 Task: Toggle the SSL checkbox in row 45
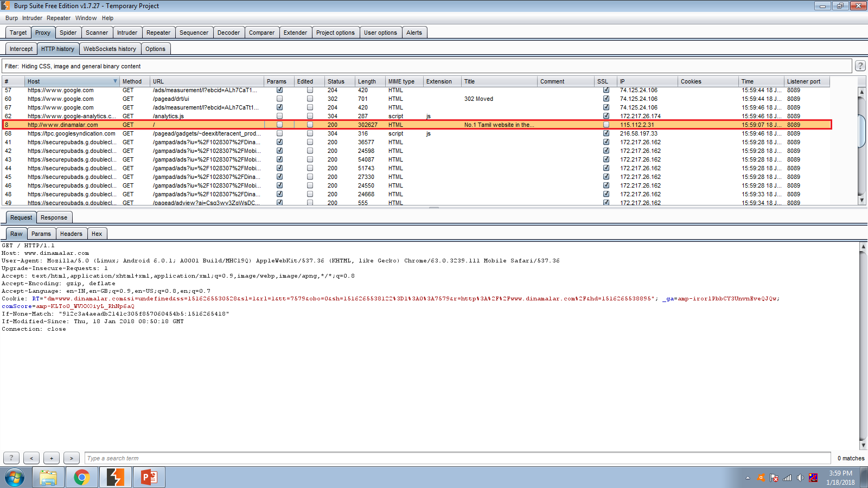606,177
